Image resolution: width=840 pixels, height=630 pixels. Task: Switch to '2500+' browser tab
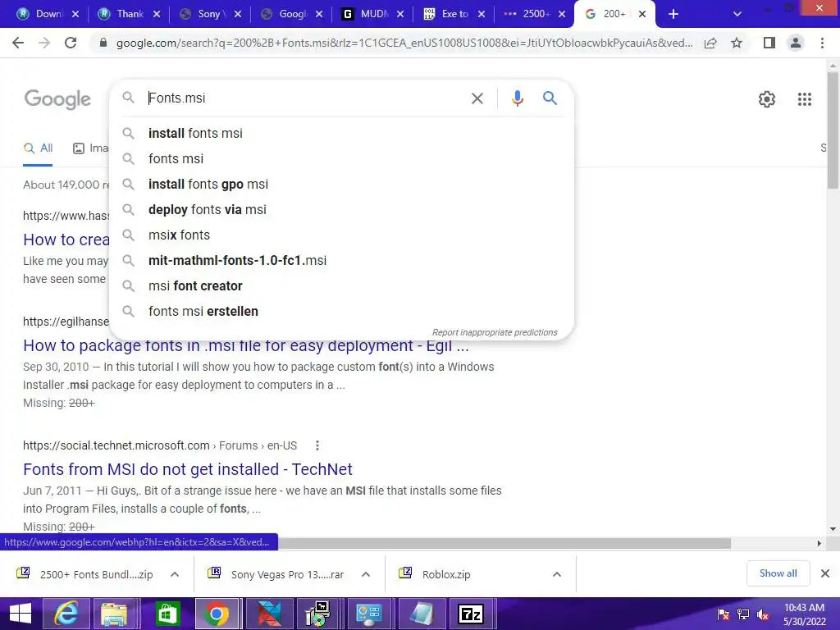click(x=534, y=14)
